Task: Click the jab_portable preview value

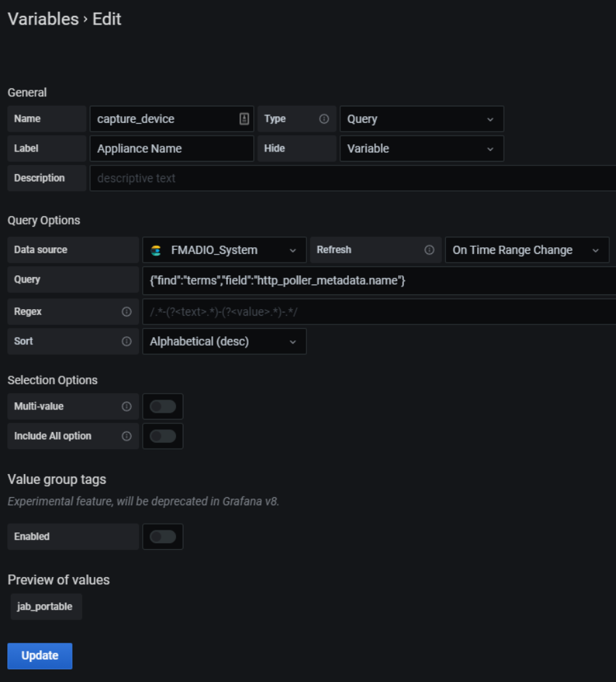Action: 45,606
